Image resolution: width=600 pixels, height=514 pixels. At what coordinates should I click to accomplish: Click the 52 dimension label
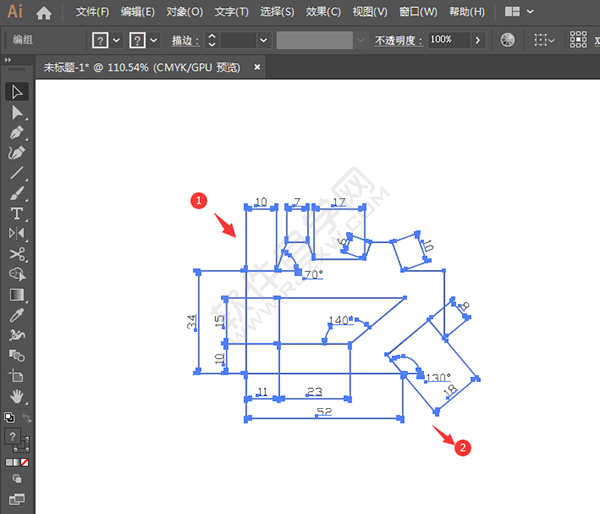coord(324,411)
